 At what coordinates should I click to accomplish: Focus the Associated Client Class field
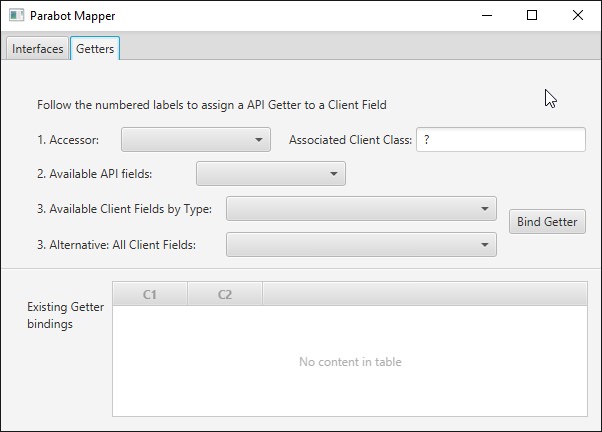pyautogui.click(x=501, y=140)
